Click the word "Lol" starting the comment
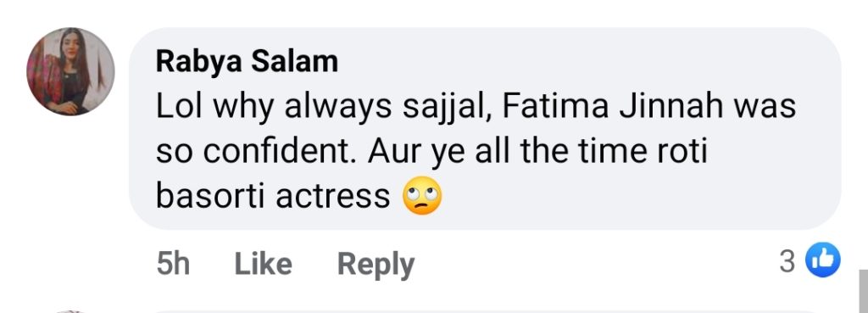Viewport: 868px width, 313px height. click(176, 107)
